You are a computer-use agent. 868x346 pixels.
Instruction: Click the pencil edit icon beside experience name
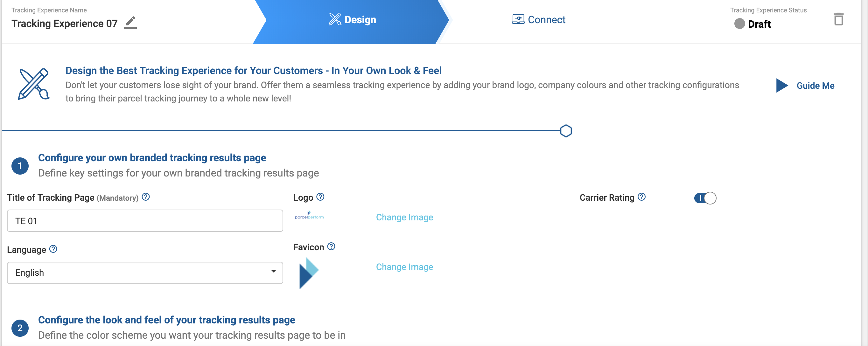(x=130, y=23)
